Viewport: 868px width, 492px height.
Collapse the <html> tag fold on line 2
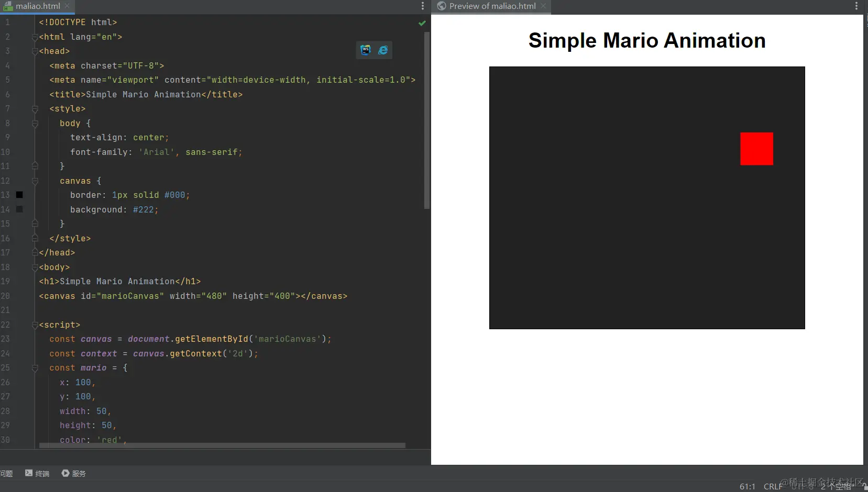[35, 37]
